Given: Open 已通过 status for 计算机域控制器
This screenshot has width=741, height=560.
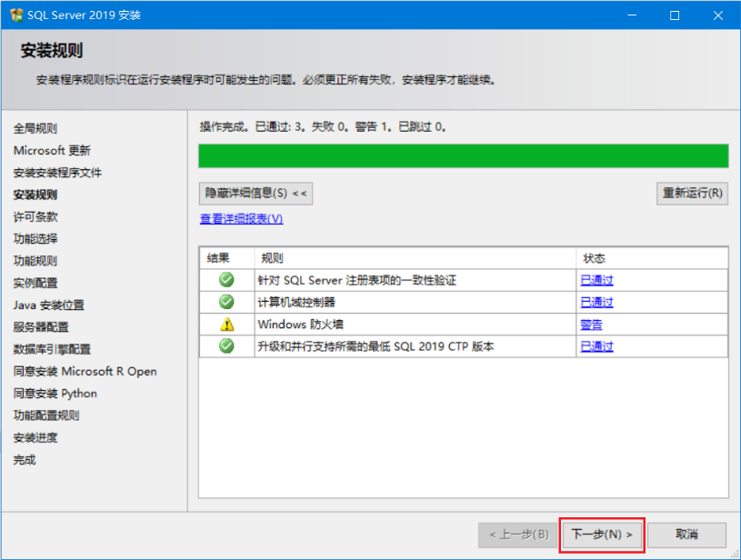Looking at the screenshot, I should tap(596, 303).
